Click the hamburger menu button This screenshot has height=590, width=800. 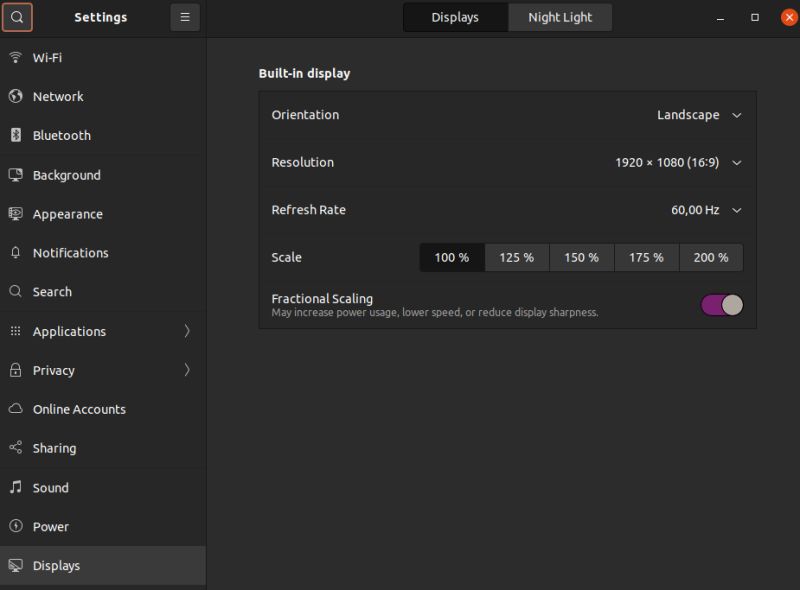pos(184,17)
